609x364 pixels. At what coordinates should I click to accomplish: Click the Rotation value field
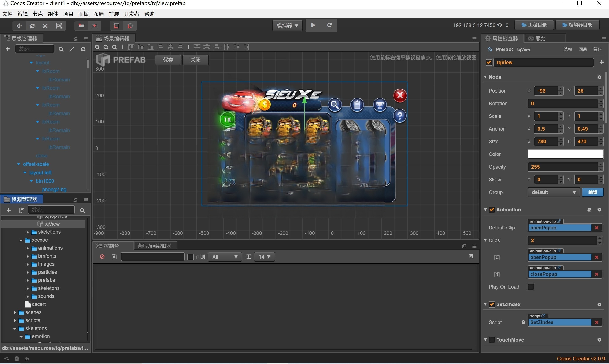pos(563,104)
